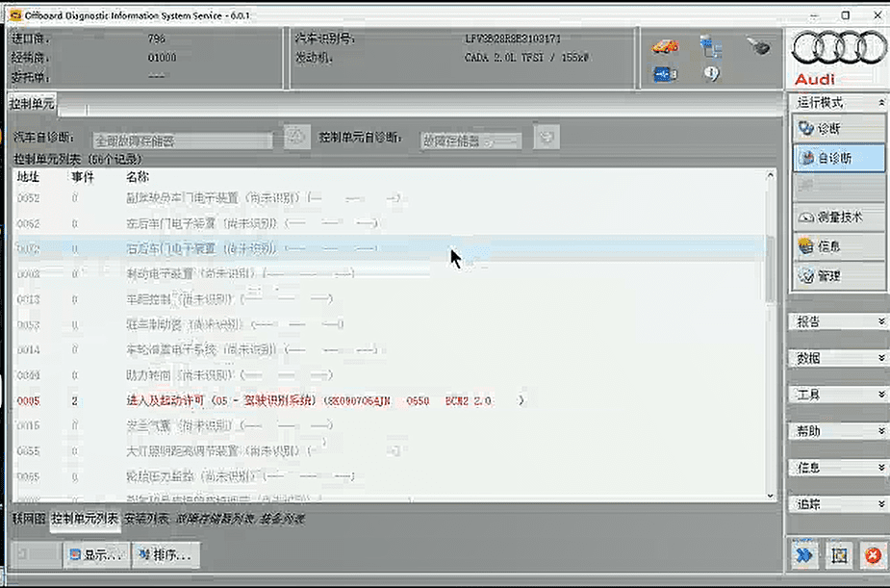Viewport: 890px width, 588px height.
Task: Expand the 报告 (Report) panel
Action: pyautogui.click(x=836, y=320)
